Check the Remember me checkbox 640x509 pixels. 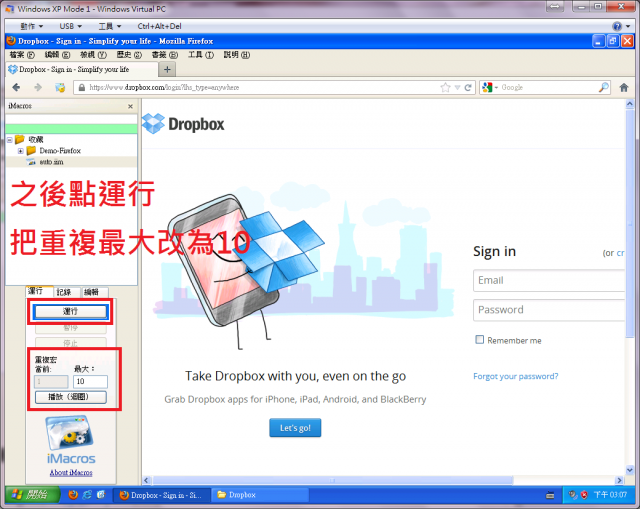coord(480,340)
